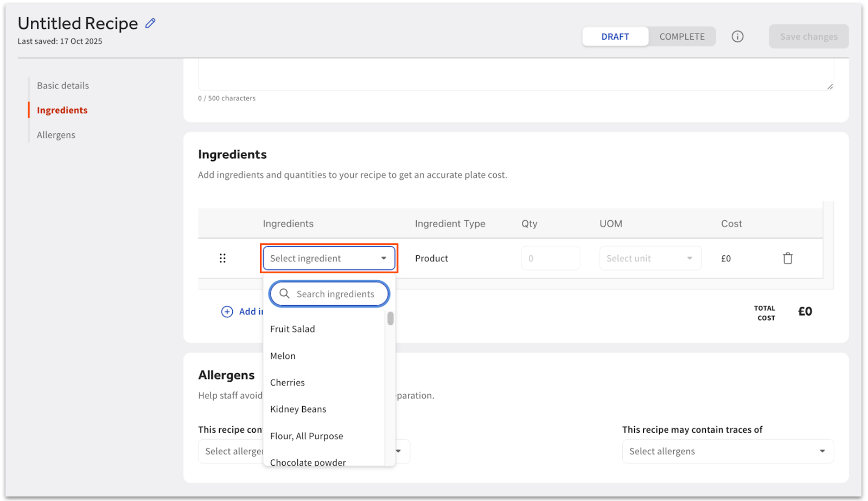Grab the six-dot drag handle icon

[x=222, y=259]
